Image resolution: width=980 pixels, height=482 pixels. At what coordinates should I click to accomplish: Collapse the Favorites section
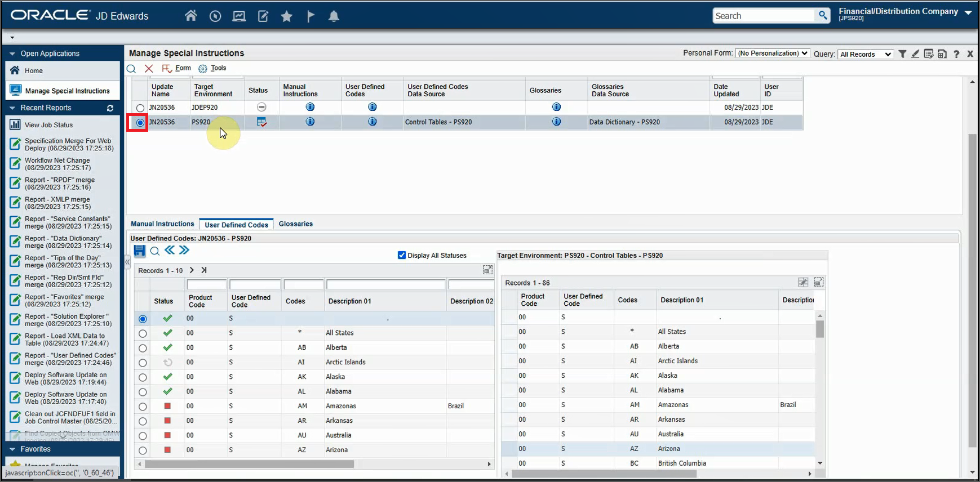coord(12,449)
